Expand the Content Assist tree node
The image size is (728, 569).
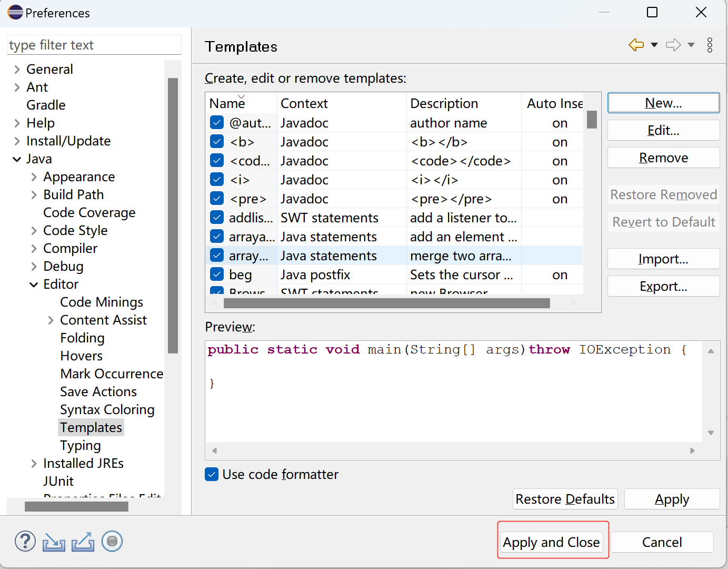click(x=51, y=320)
